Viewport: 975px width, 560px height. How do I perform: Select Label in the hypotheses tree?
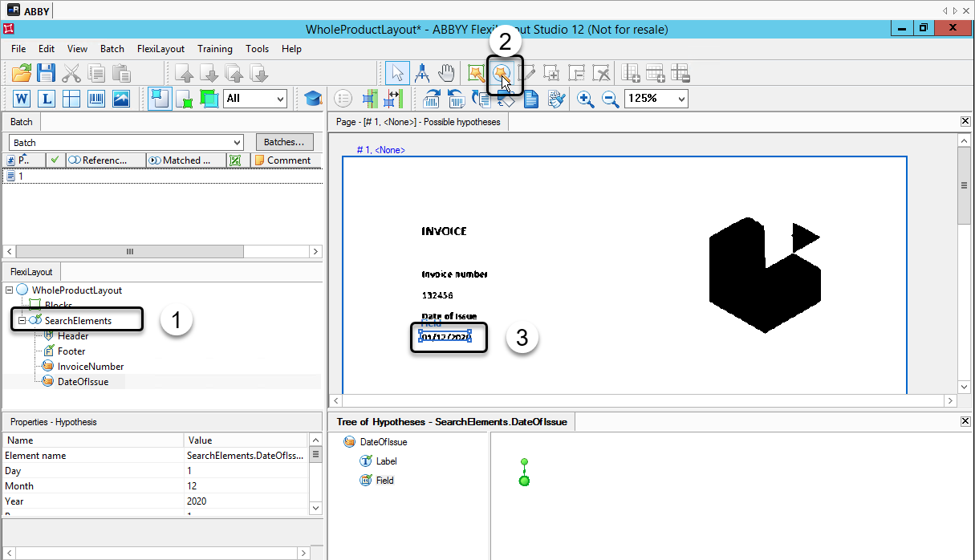[387, 461]
